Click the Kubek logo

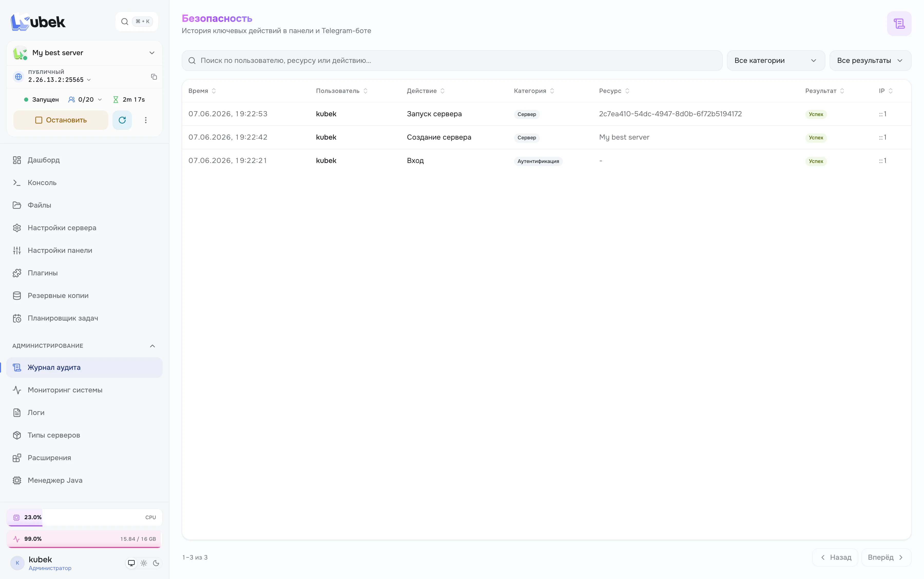[38, 22]
